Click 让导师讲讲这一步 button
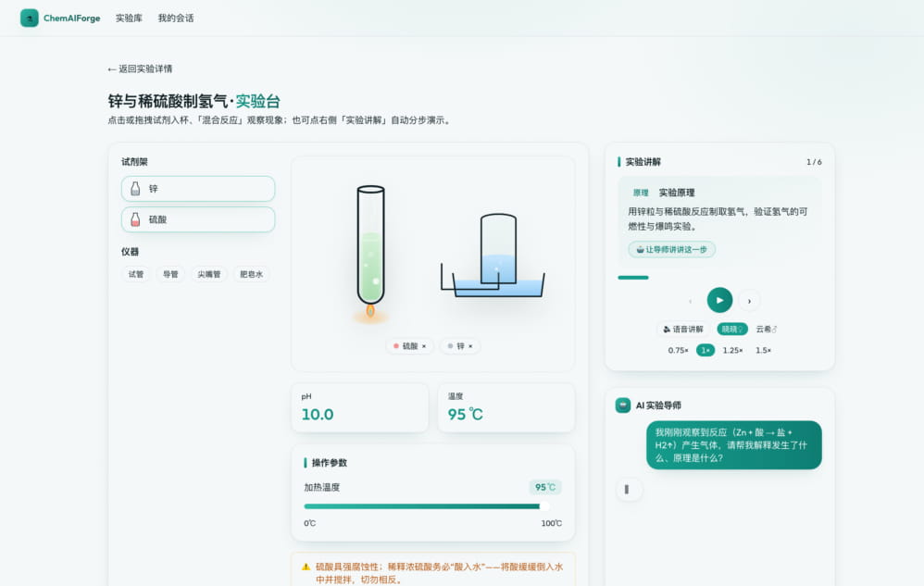The height and width of the screenshot is (586, 924). pos(672,250)
